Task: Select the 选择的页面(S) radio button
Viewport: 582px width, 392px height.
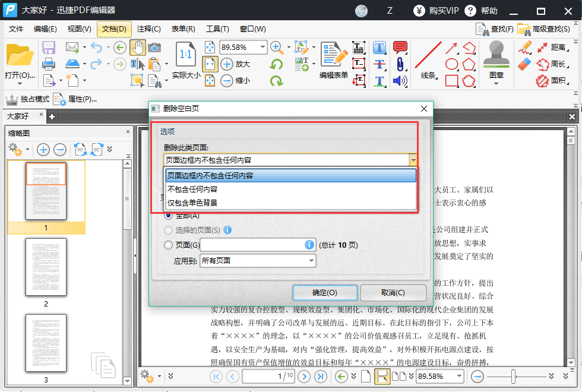Action: pyautogui.click(x=169, y=230)
